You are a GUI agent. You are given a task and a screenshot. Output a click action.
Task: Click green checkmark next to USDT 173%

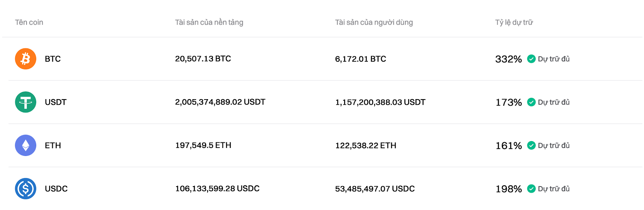[531, 102]
